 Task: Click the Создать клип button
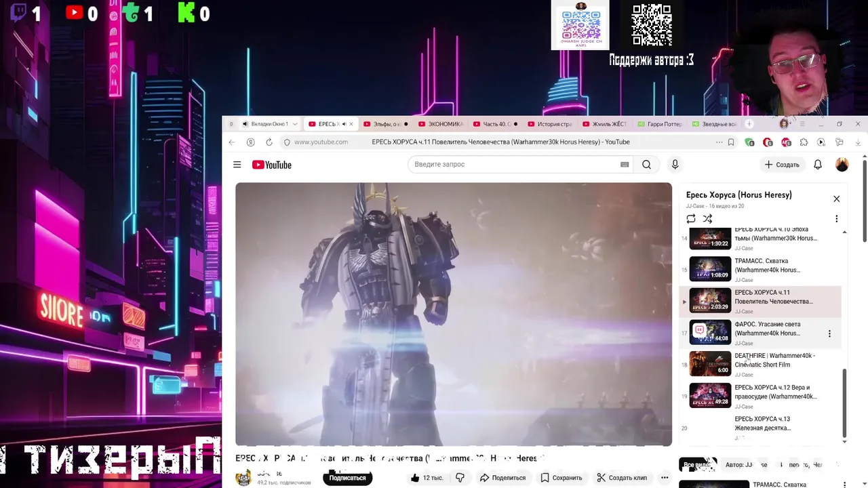[x=622, y=478]
